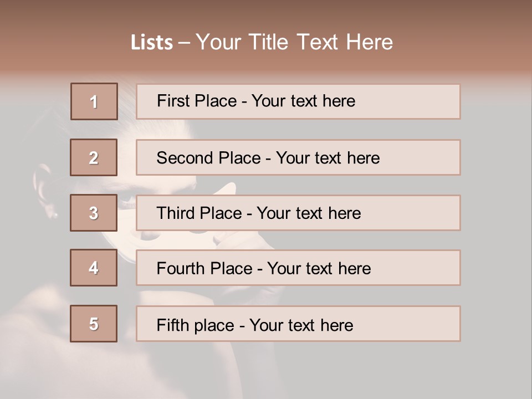Click the square labeled 5

click(94, 324)
